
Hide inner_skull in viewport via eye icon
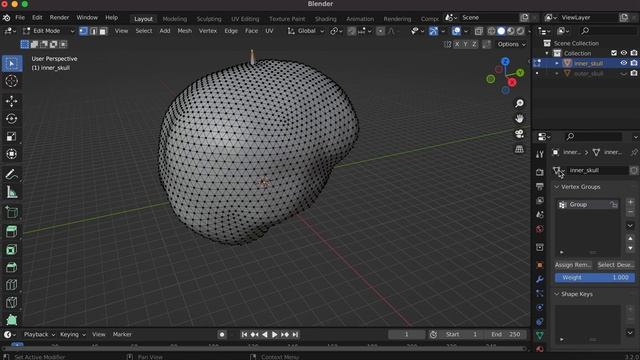tap(624, 63)
